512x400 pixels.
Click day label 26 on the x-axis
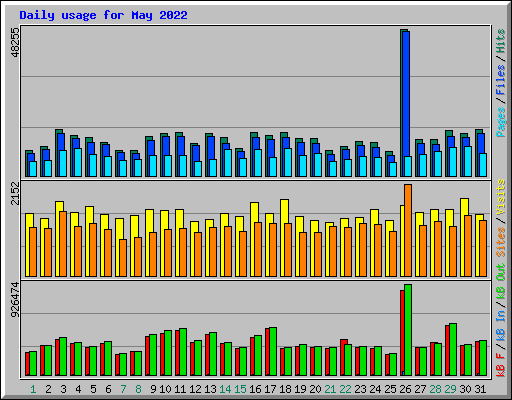[405, 389]
